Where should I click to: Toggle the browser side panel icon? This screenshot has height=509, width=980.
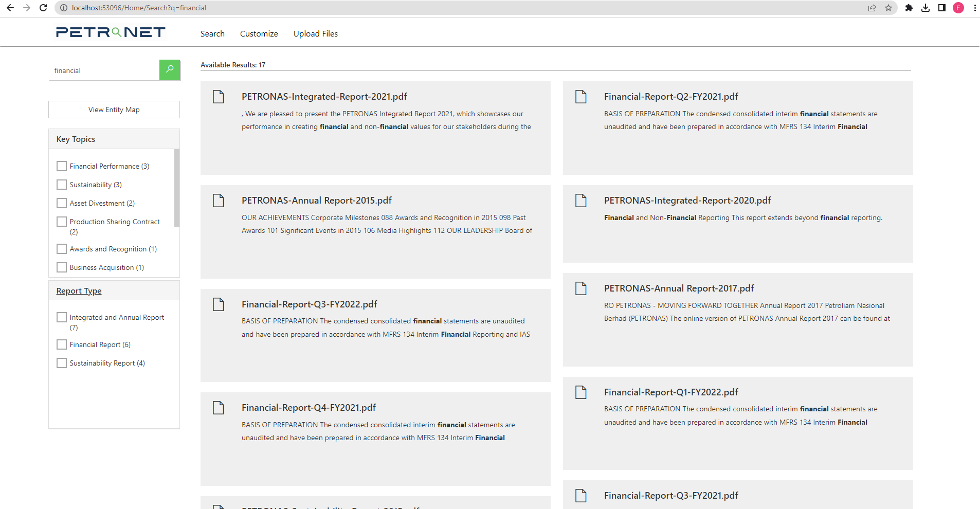pos(942,8)
